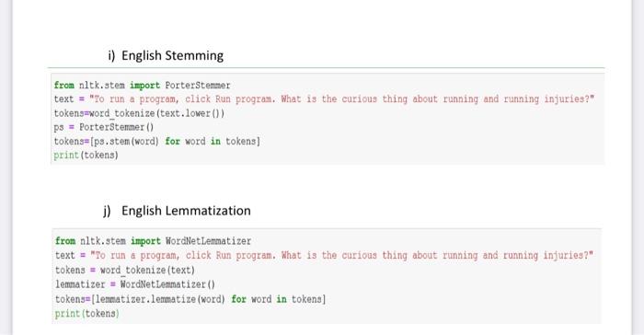Click the 'for' keyword in the stemming comprehension
The height and width of the screenshot is (335, 644).
173,141
